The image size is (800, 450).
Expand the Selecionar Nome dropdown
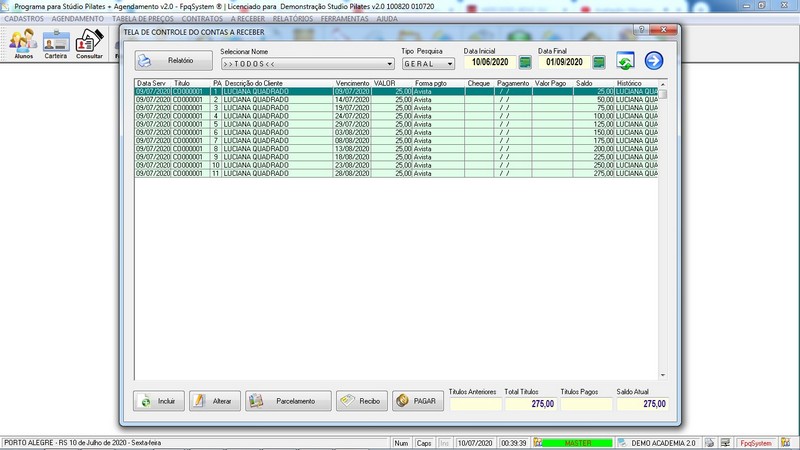point(389,64)
